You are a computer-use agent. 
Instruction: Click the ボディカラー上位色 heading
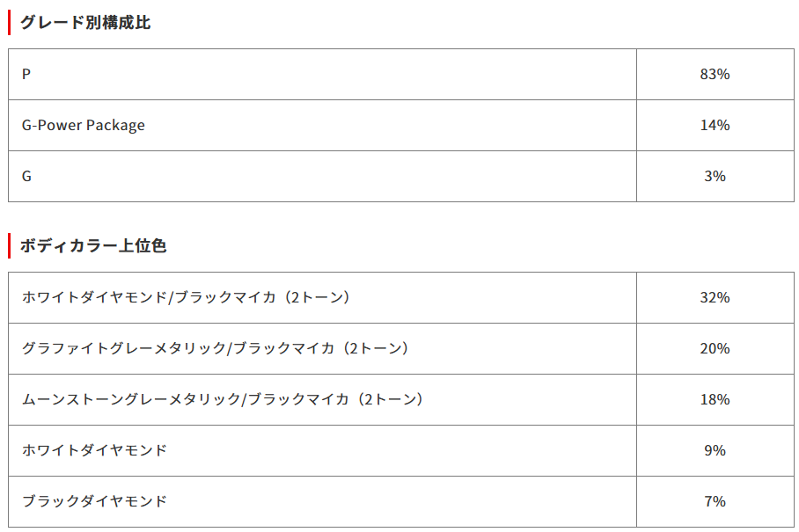pyautogui.click(x=93, y=246)
